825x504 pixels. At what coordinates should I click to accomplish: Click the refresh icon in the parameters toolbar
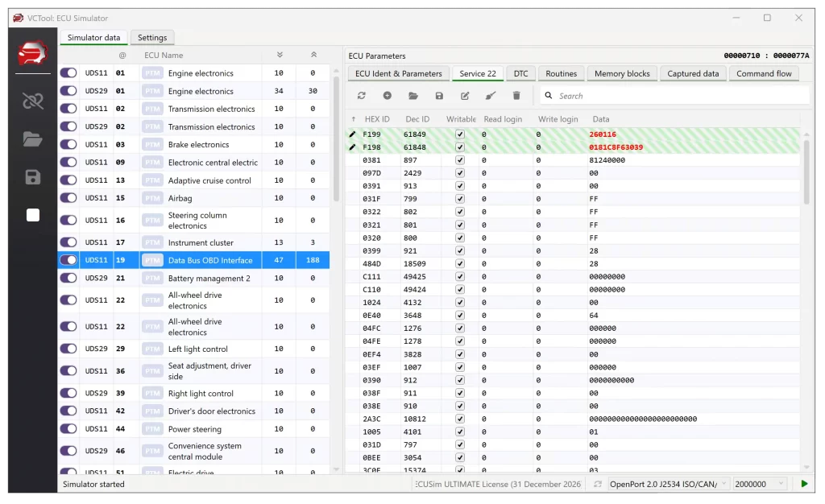click(x=362, y=96)
